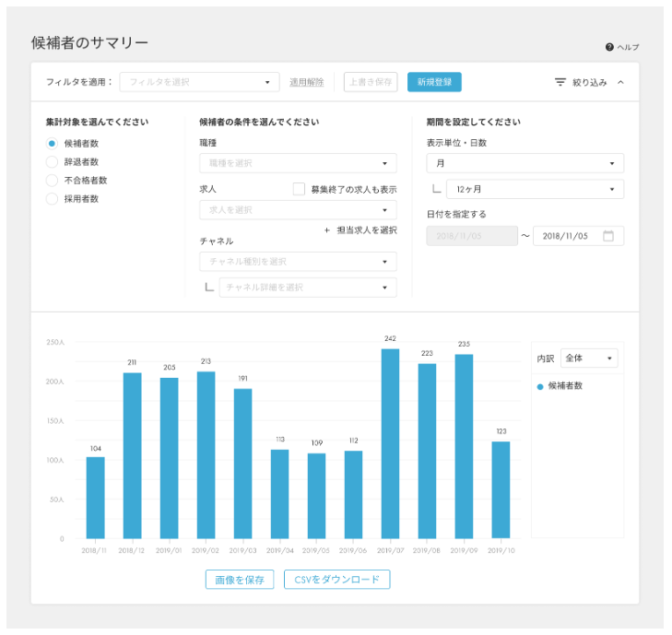672x635 pixels.
Task: Collapse the filter panel using the chevron
Action: pyautogui.click(x=620, y=82)
